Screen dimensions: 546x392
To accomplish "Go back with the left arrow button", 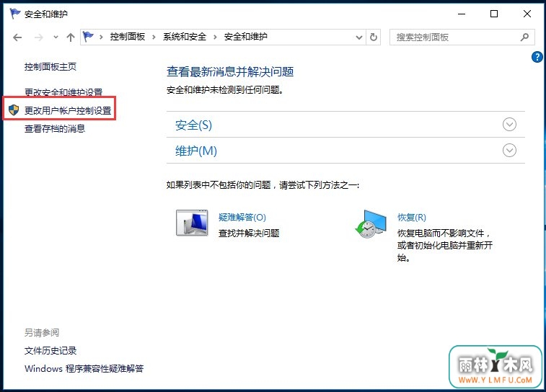I will (17, 37).
